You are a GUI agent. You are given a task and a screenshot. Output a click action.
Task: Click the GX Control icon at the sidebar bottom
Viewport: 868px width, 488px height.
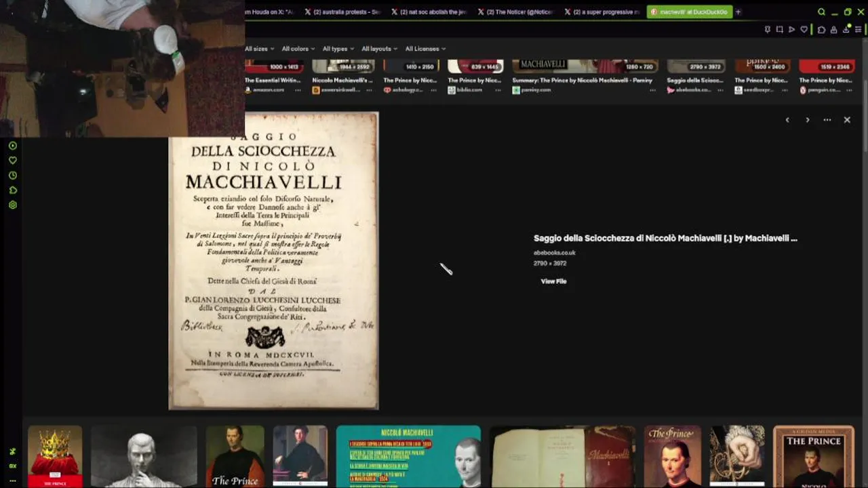[12, 466]
